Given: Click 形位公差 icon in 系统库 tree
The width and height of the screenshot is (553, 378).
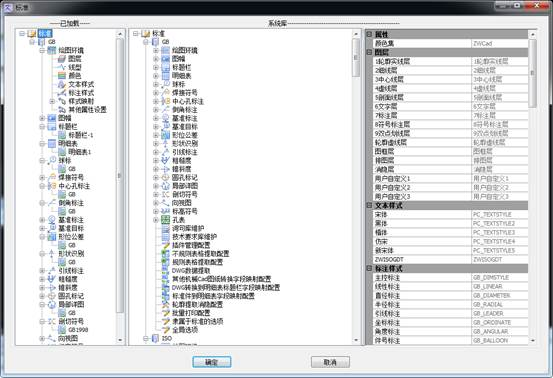Looking at the screenshot, I should (x=165, y=135).
